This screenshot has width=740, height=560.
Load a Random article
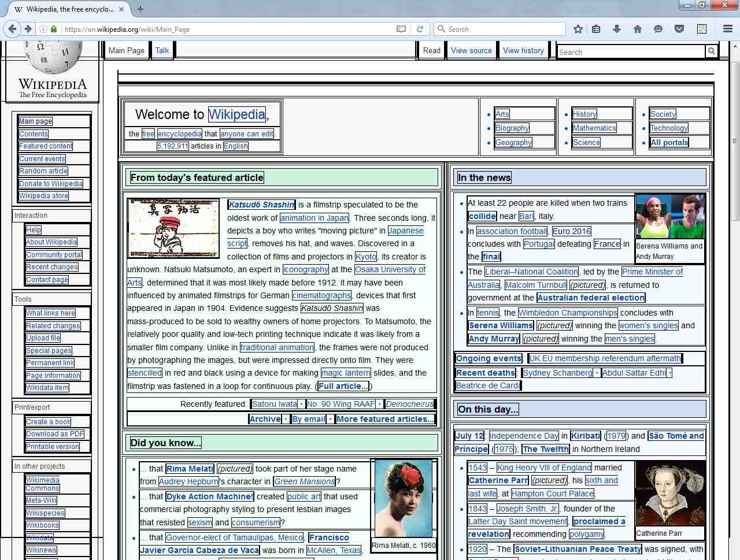[x=43, y=171]
